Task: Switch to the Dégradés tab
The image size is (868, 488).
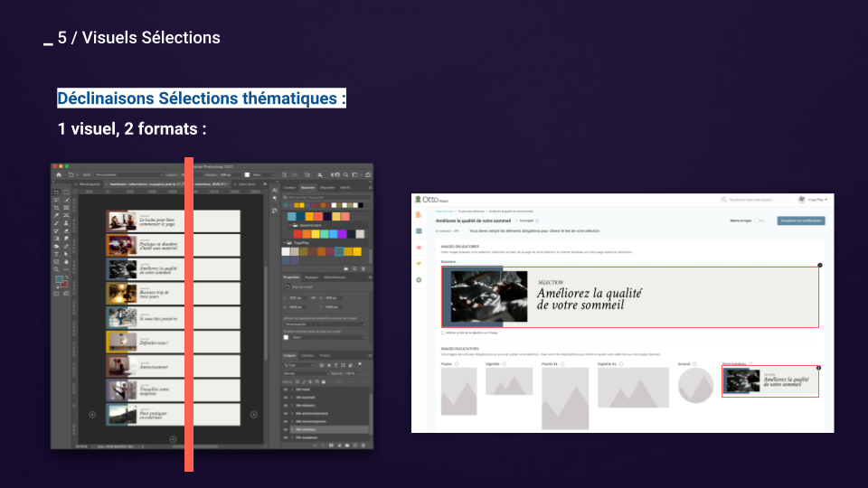Action: tap(327, 188)
